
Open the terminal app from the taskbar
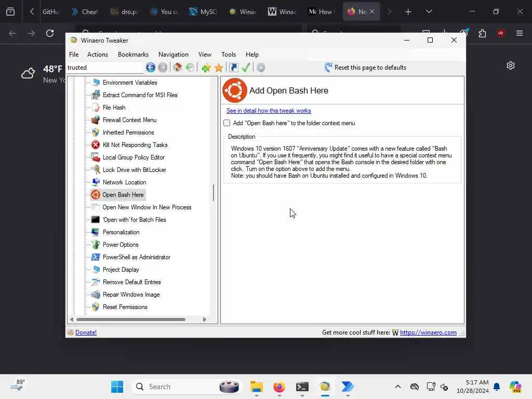click(x=302, y=387)
